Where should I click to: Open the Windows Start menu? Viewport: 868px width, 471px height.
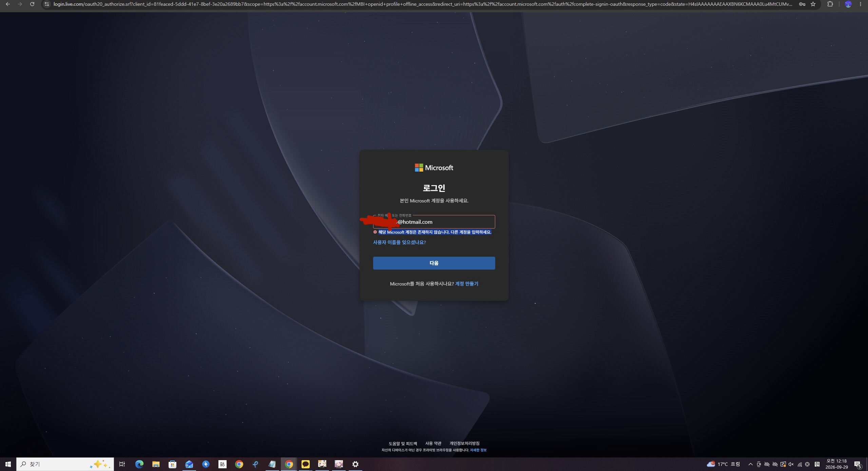pyautogui.click(x=8, y=464)
